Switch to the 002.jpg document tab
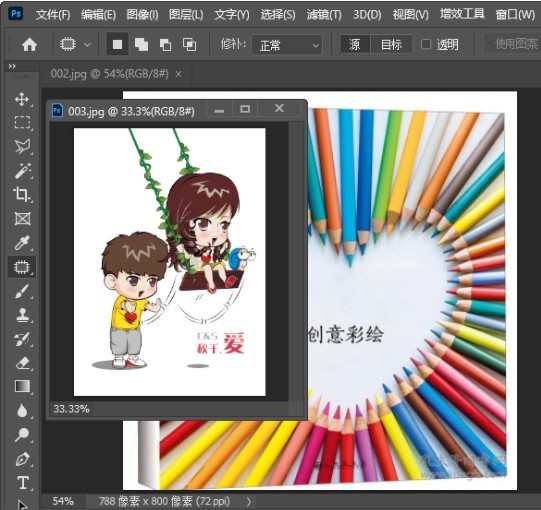Screen dimensions: 541x510 [110, 73]
